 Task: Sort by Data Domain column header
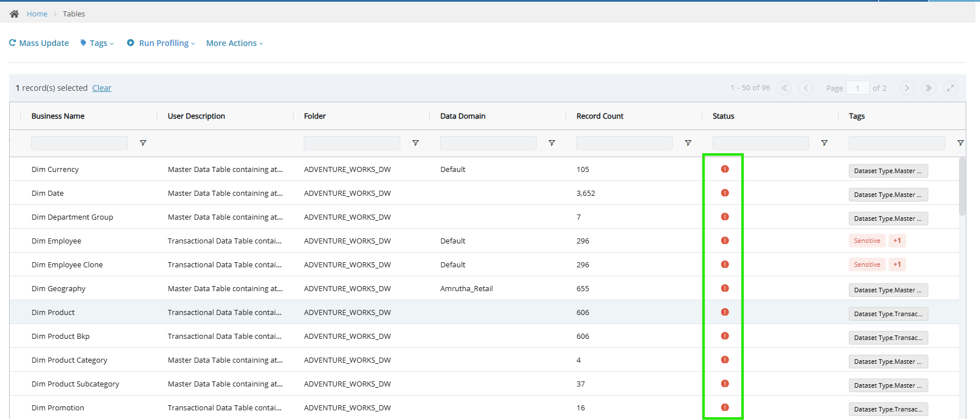click(463, 116)
